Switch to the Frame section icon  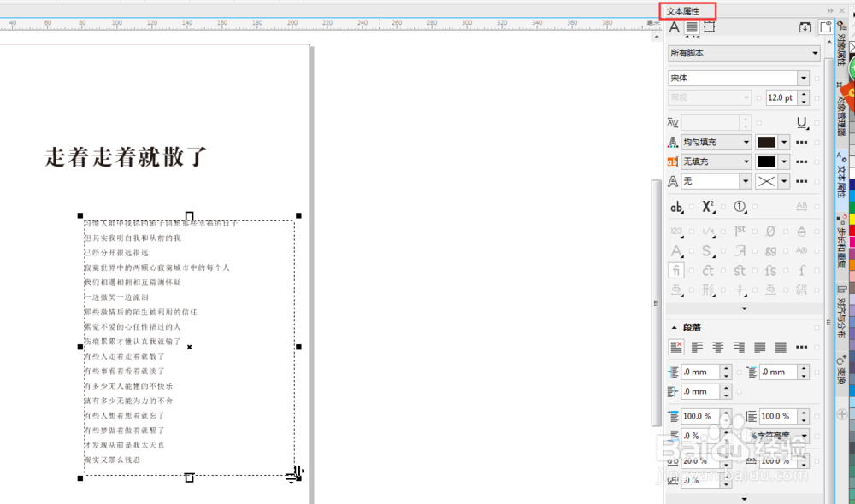710,27
